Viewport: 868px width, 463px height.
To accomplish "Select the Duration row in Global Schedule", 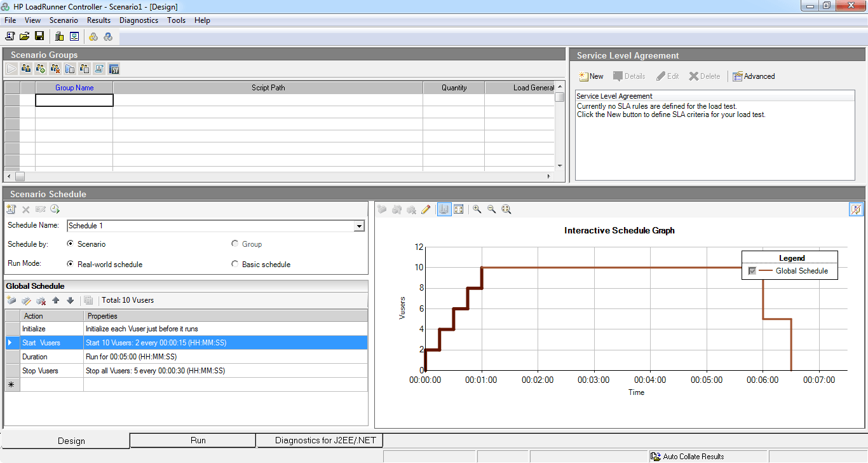I will (x=35, y=357).
